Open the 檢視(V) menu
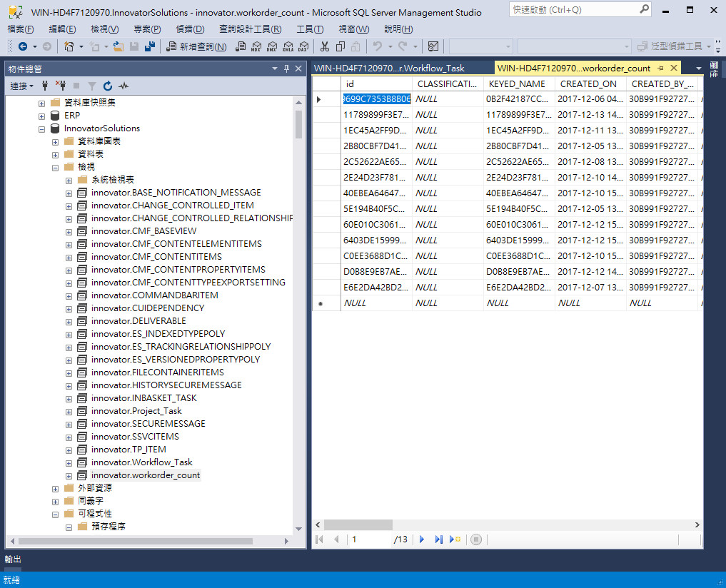The image size is (726, 588). (105, 29)
